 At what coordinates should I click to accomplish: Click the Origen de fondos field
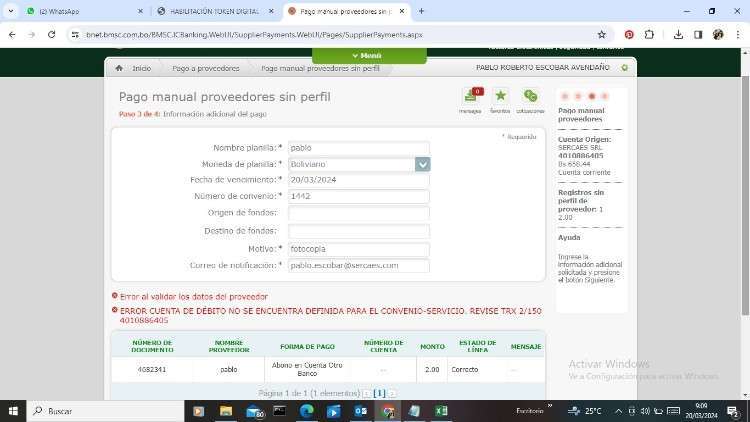(x=358, y=213)
